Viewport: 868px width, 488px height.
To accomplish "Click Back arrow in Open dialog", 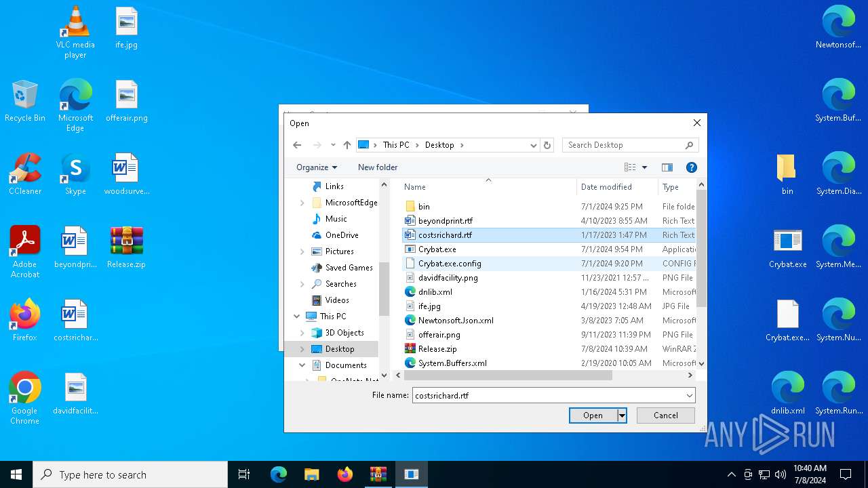I will [297, 145].
